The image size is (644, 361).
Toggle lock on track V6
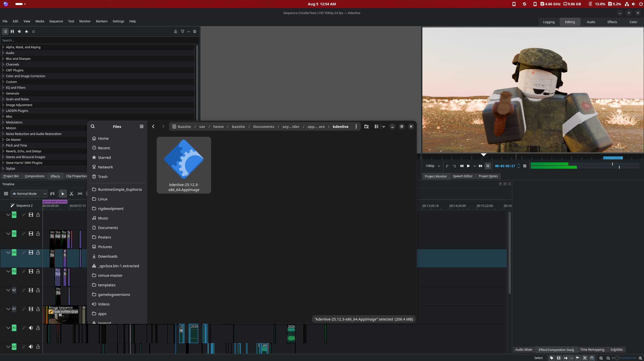point(38,215)
